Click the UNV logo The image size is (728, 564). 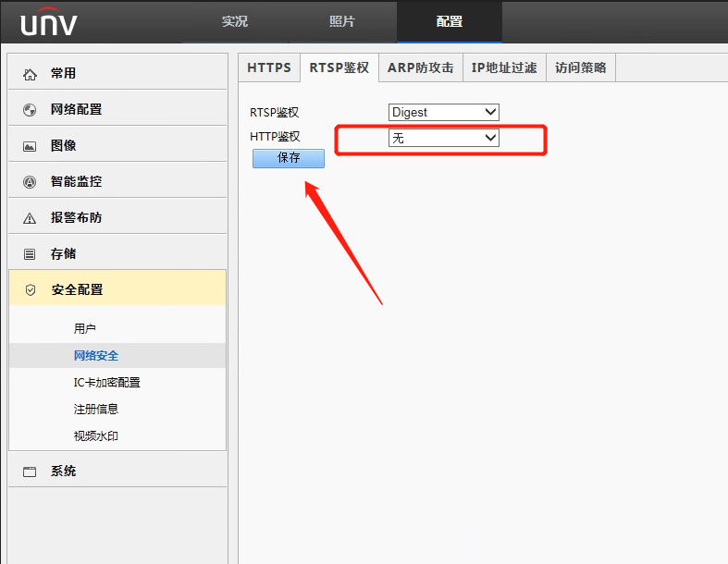tap(49, 22)
